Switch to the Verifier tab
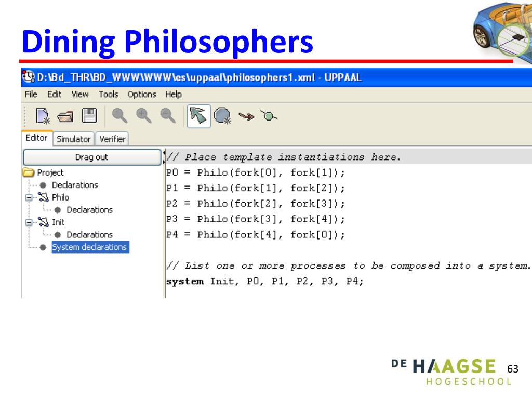Viewport: 532px width, 399px height. tap(112, 139)
